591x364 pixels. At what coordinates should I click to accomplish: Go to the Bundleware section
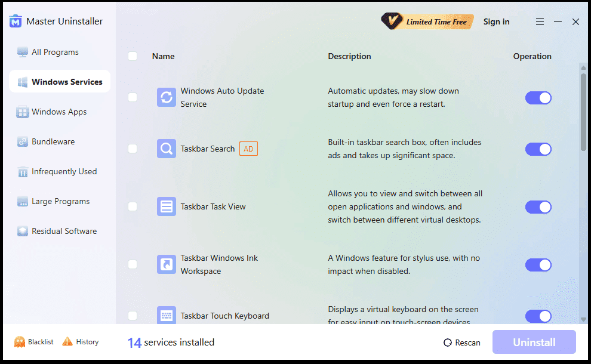pyautogui.click(x=60, y=141)
